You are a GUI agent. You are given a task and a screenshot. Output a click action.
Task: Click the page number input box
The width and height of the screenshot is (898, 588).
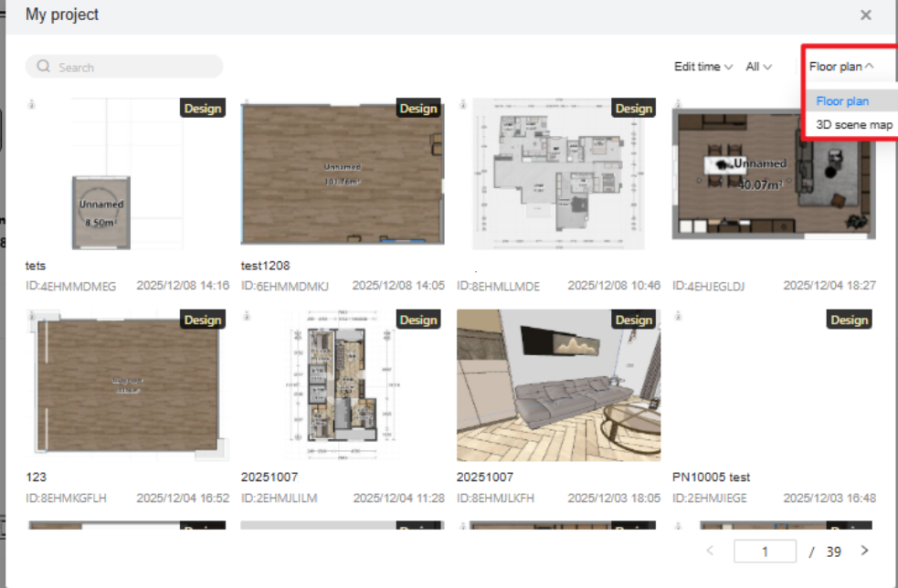[766, 551]
